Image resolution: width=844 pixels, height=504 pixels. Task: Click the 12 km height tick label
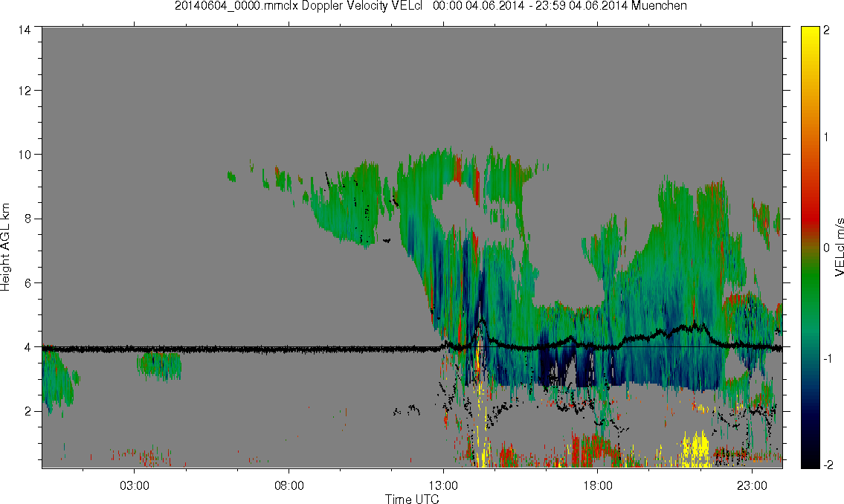tap(25, 91)
